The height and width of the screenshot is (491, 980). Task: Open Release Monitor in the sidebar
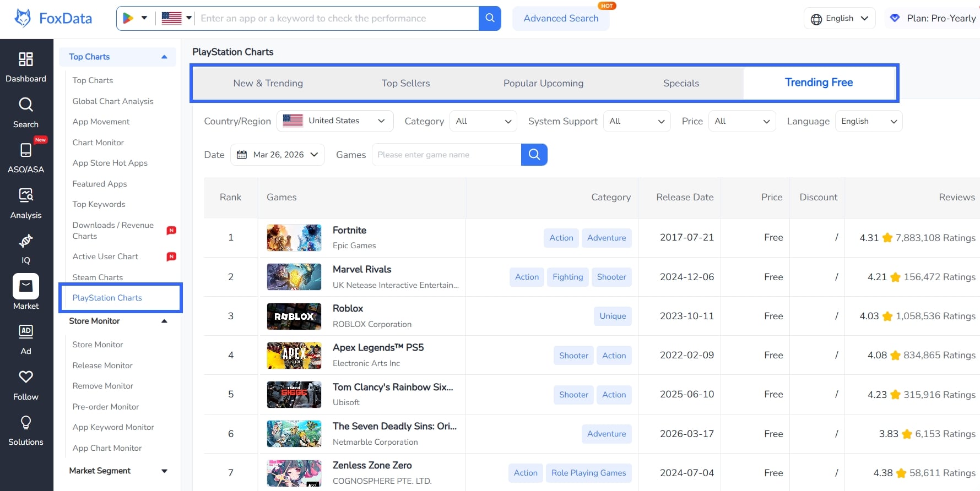[102, 365]
